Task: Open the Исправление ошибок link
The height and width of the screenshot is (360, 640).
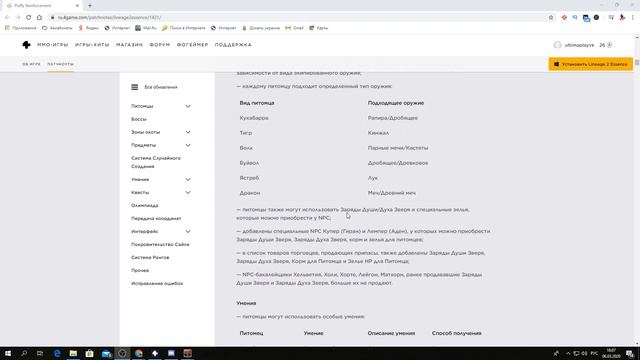Action: pos(157,283)
